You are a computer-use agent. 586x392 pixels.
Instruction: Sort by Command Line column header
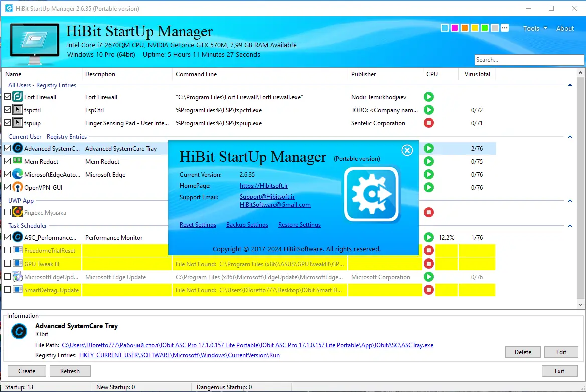tap(260, 74)
